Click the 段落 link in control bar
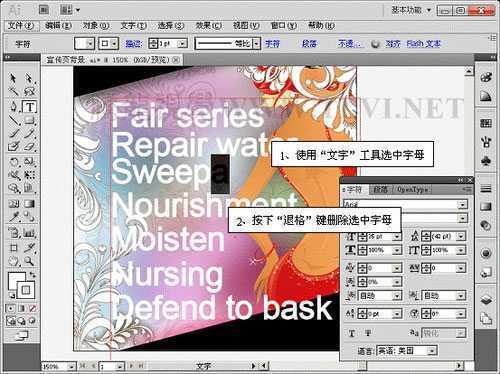This screenshot has width=500, height=374. (309, 44)
